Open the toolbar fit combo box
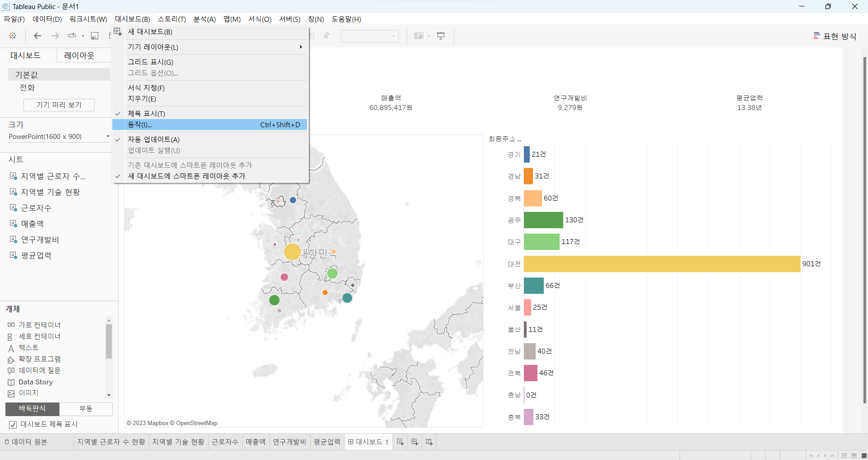The width and height of the screenshot is (868, 460). click(x=369, y=36)
